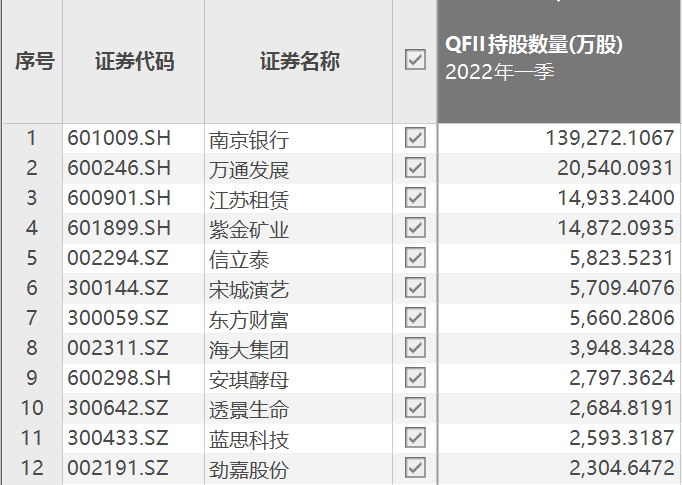This screenshot has height=485, width=682.
Task: Toggle checkbox in 透景生命 row
Action: (415, 408)
